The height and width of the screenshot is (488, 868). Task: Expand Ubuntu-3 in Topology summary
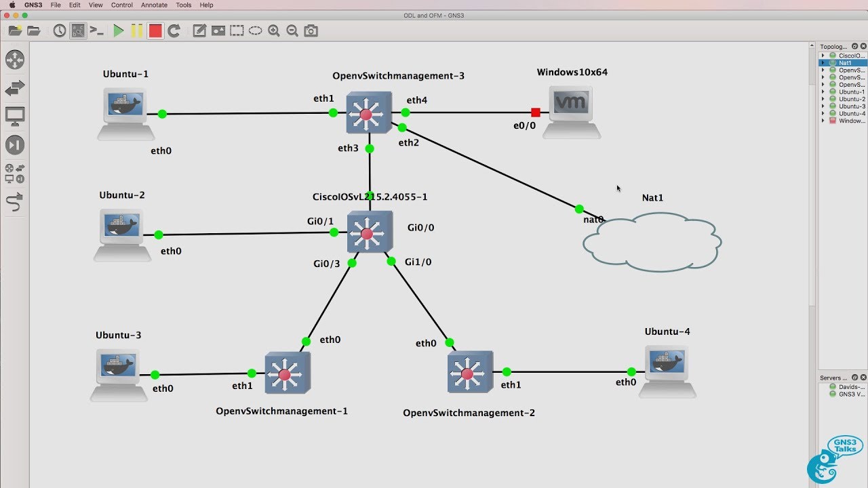(823, 106)
